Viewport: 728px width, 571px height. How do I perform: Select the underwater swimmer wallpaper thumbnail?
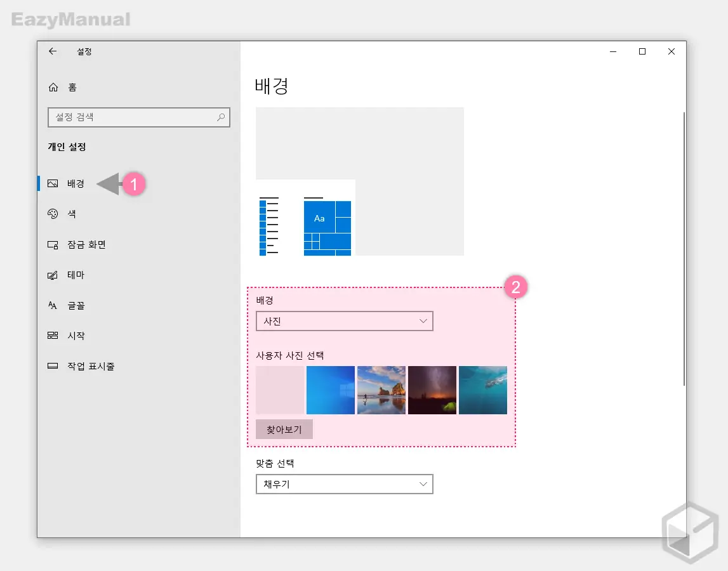(x=483, y=390)
